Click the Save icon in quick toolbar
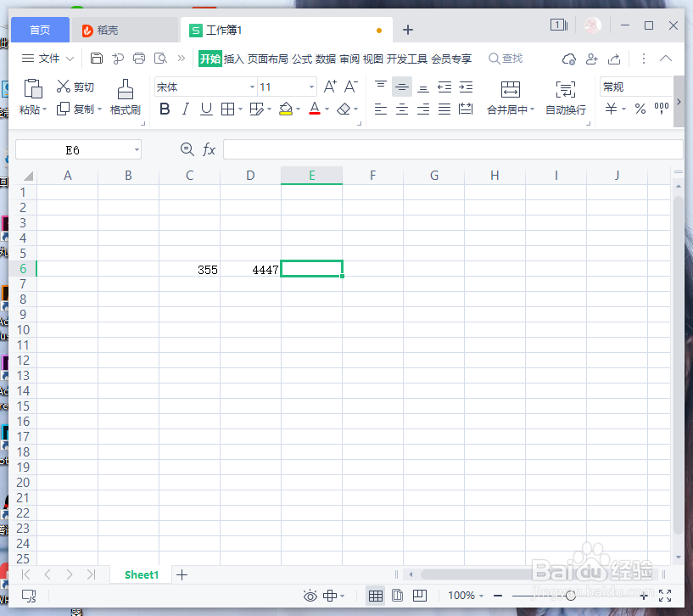This screenshot has height=616, width=693. pos(97,59)
